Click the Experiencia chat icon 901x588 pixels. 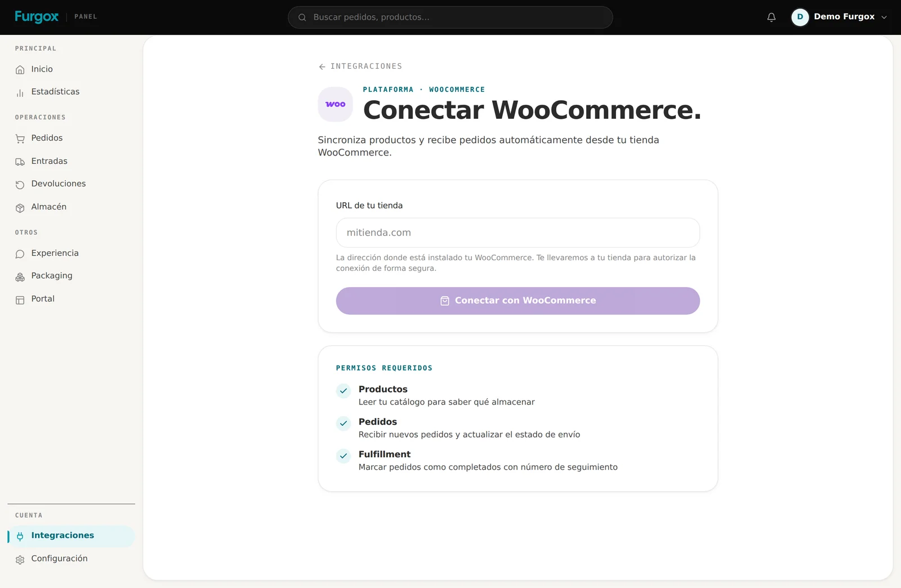(20, 254)
